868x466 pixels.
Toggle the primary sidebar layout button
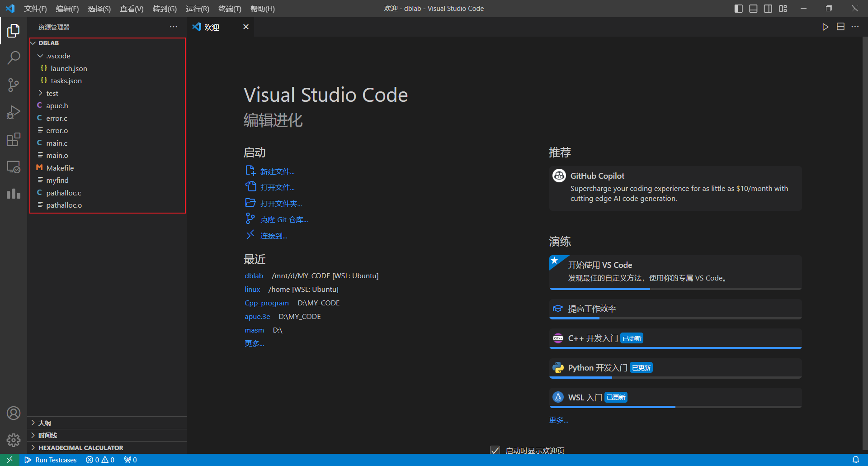click(x=738, y=9)
